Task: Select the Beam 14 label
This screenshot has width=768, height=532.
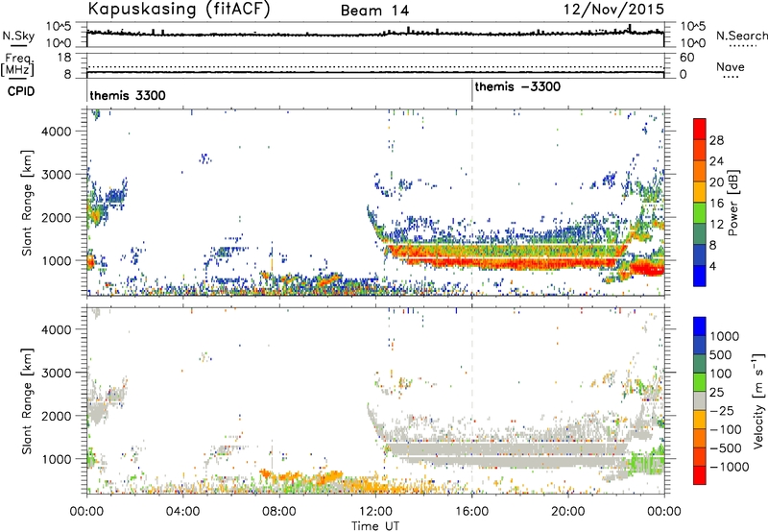Action: click(x=374, y=11)
